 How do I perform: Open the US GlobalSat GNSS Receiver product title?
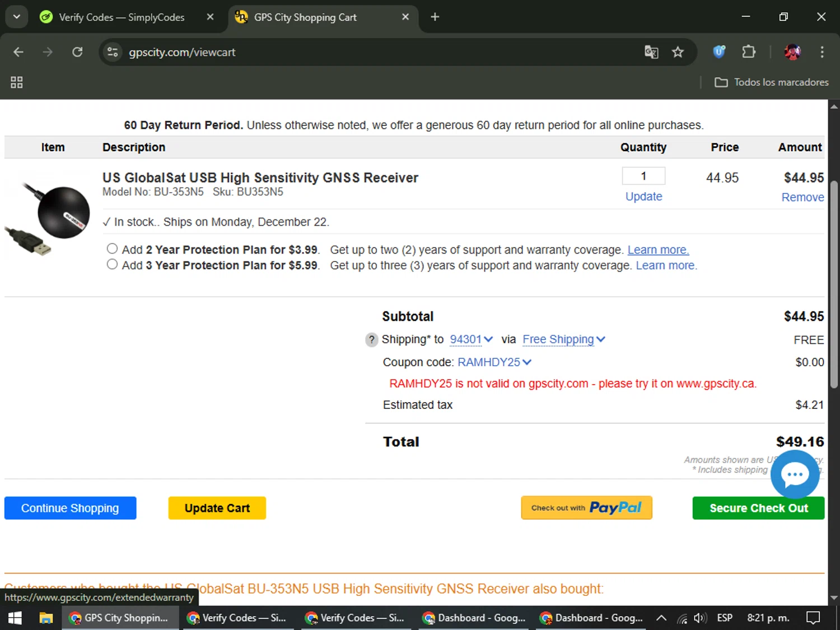point(260,178)
